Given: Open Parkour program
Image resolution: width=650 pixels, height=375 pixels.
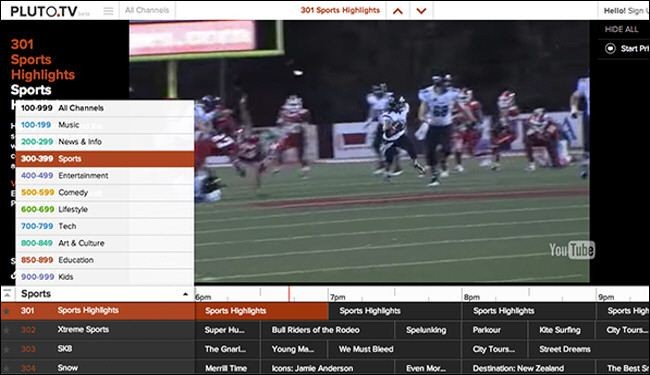Looking at the screenshot, I should click(495, 330).
